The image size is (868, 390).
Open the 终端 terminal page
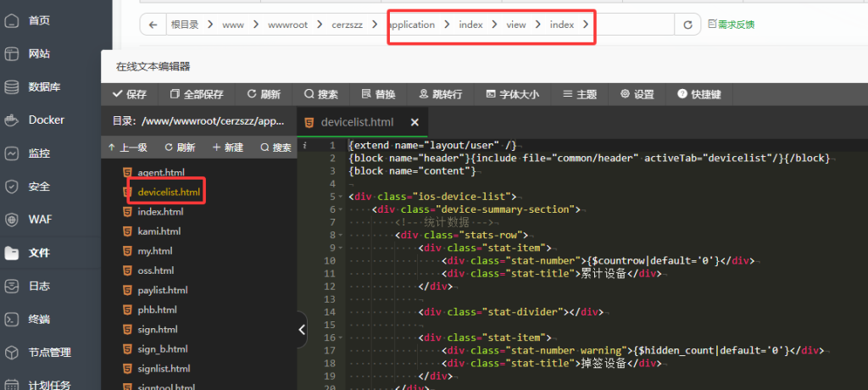pos(39,320)
